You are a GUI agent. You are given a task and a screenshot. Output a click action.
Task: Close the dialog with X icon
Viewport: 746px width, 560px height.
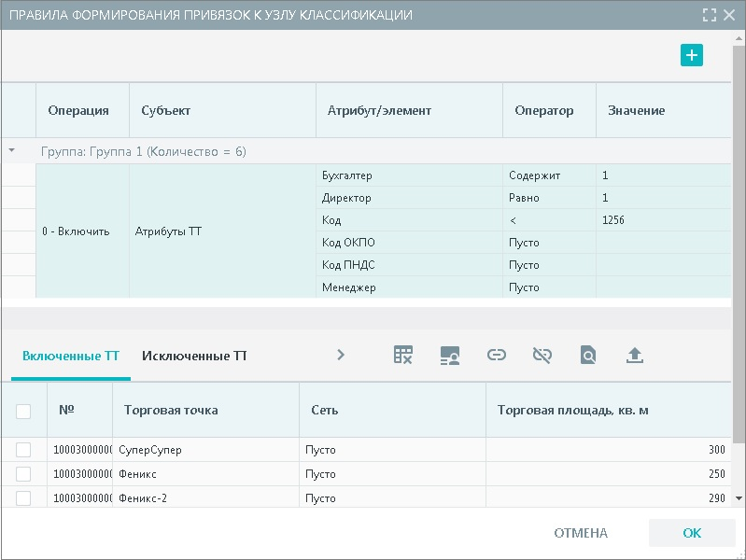click(x=729, y=15)
